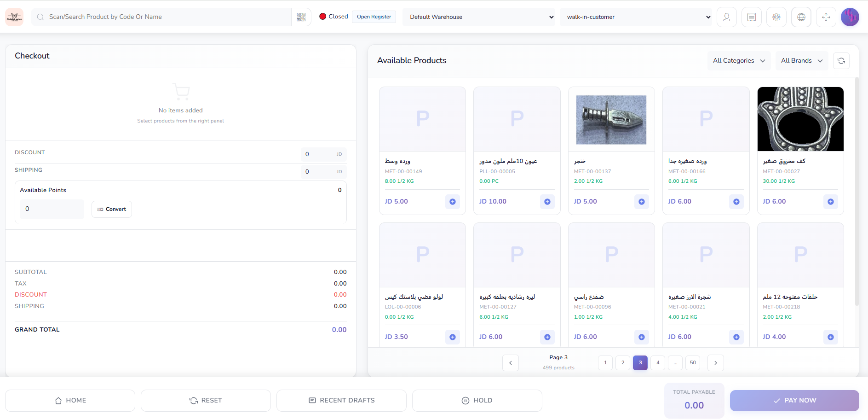868x420 pixels.
Task: Open the user profile avatar
Action: 850,17
